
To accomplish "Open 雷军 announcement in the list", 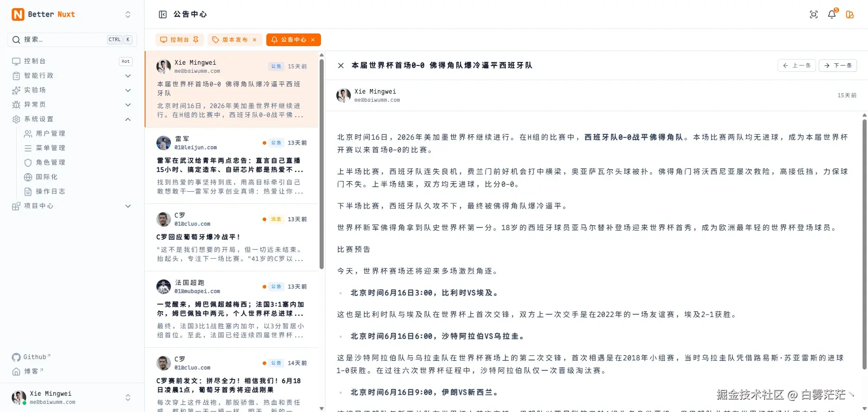I will tap(231, 166).
